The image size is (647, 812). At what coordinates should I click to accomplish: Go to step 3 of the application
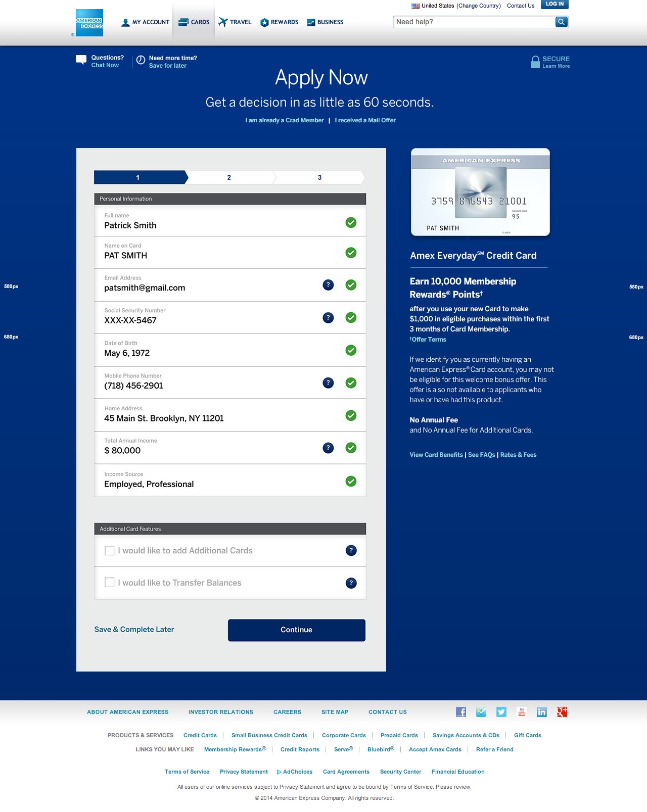click(319, 177)
